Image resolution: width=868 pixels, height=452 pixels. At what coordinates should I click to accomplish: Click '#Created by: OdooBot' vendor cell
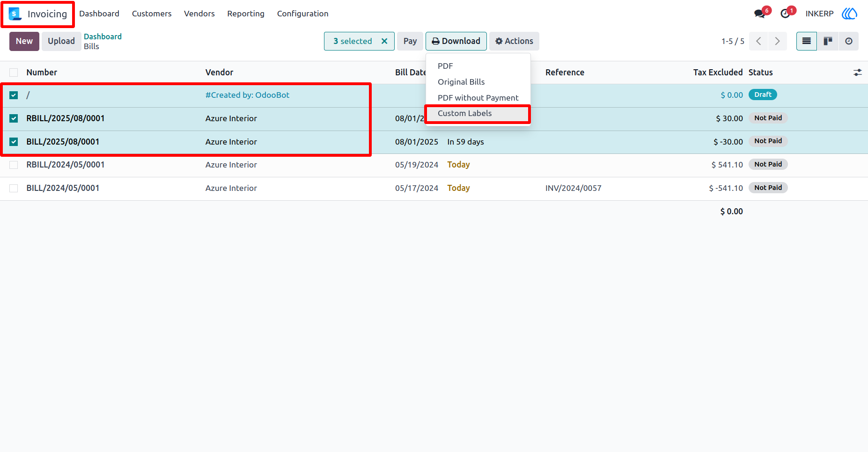(247, 95)
